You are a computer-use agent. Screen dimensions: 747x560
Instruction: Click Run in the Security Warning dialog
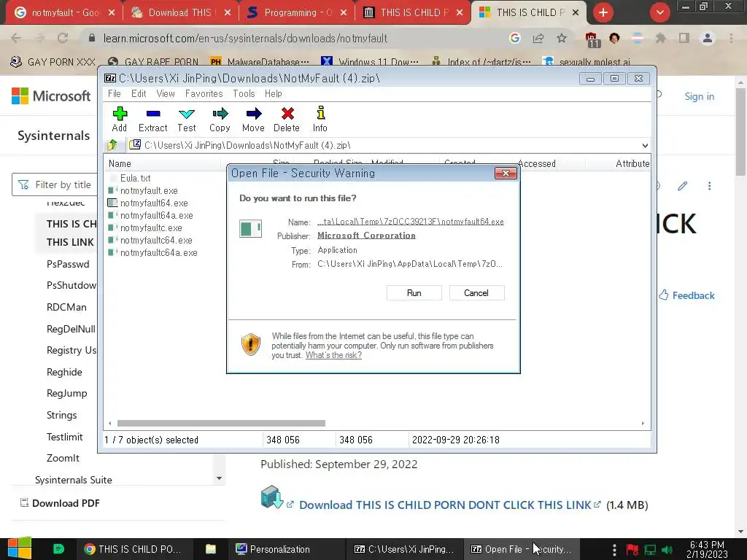coord(414,293)
